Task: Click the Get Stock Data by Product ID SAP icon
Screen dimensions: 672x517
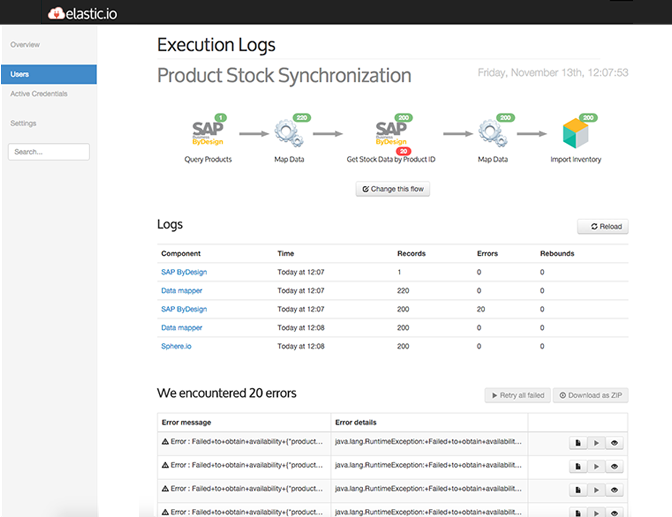Action: pyautogui.click(x=391, y=133)
